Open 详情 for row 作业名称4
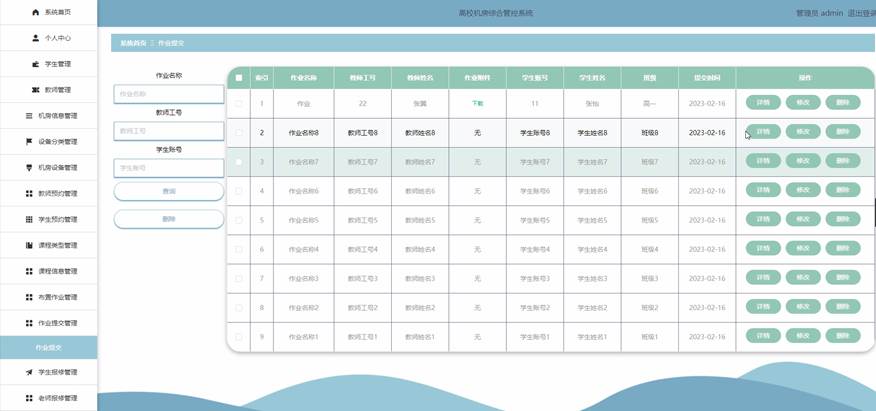 point(763,248)
